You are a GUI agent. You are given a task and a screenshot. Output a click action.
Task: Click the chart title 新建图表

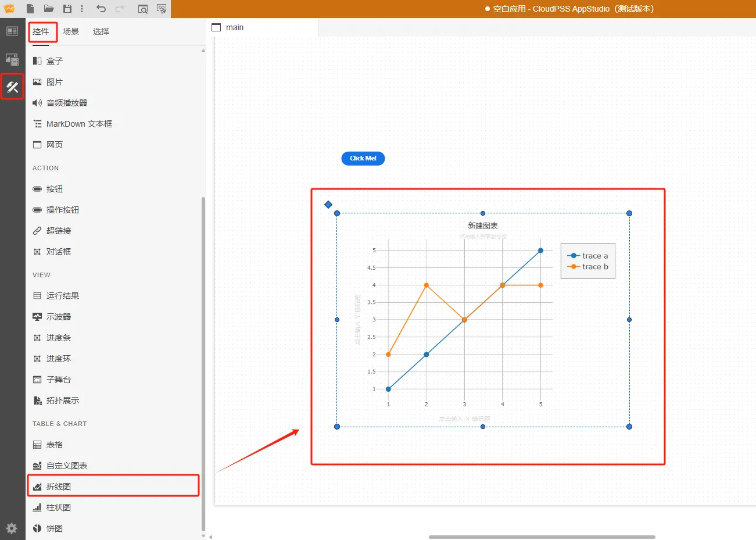click(x=483, y=226)
